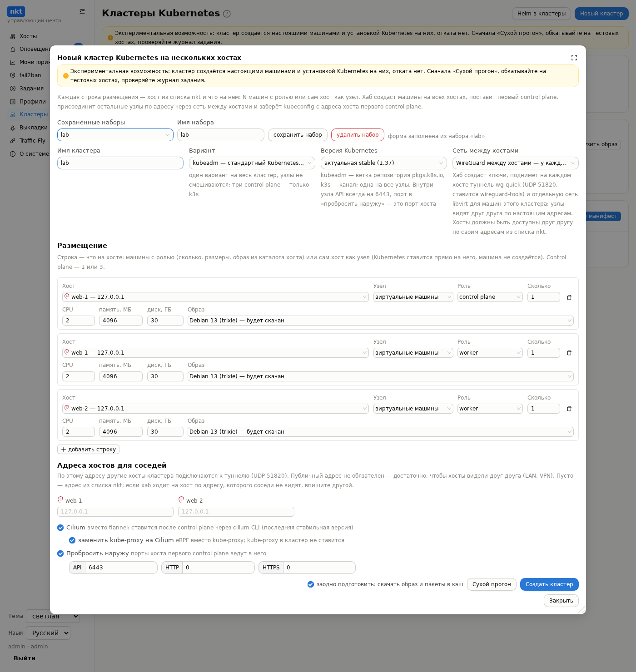Run Сухой прогон
This screenshot has width=636, height=672.
tap(492, 584)
